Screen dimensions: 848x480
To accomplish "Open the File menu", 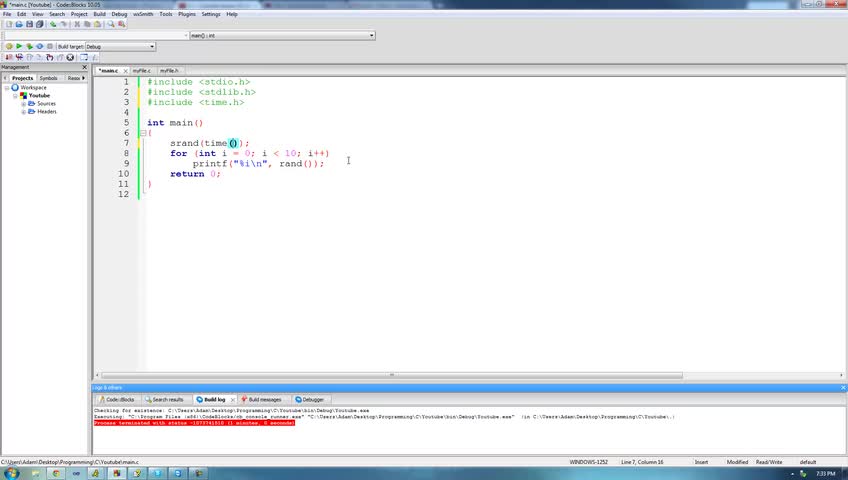I will point(7,14).
